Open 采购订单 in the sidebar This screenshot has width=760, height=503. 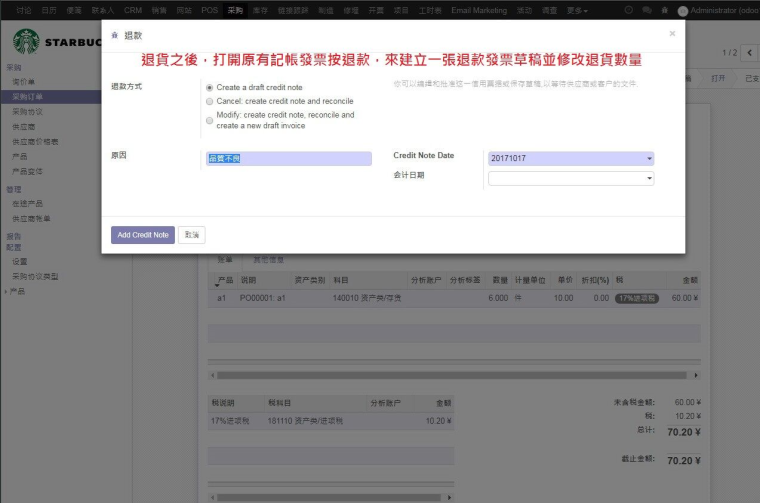pyautogui.click(x=28, y=97)
